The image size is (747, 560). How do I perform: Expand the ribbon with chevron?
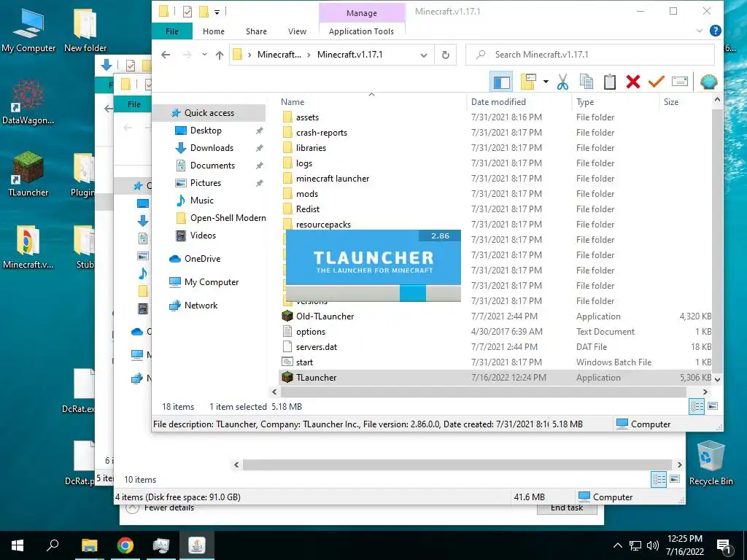point(700,31)
